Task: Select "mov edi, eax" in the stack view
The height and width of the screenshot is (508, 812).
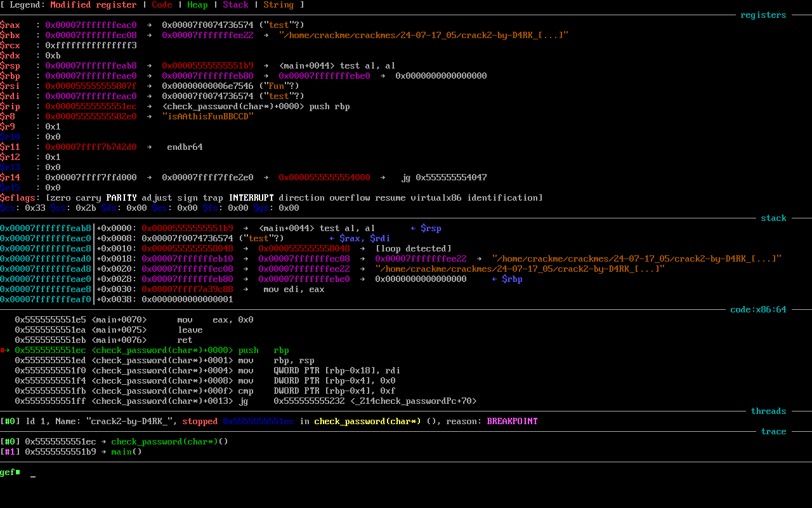Action: (x=294, y=290)
